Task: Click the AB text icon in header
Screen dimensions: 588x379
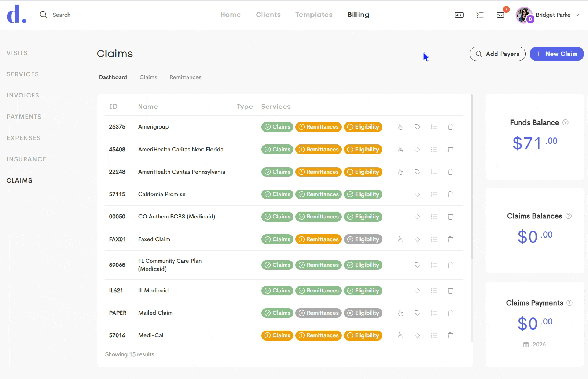Action: click(459, 15)
